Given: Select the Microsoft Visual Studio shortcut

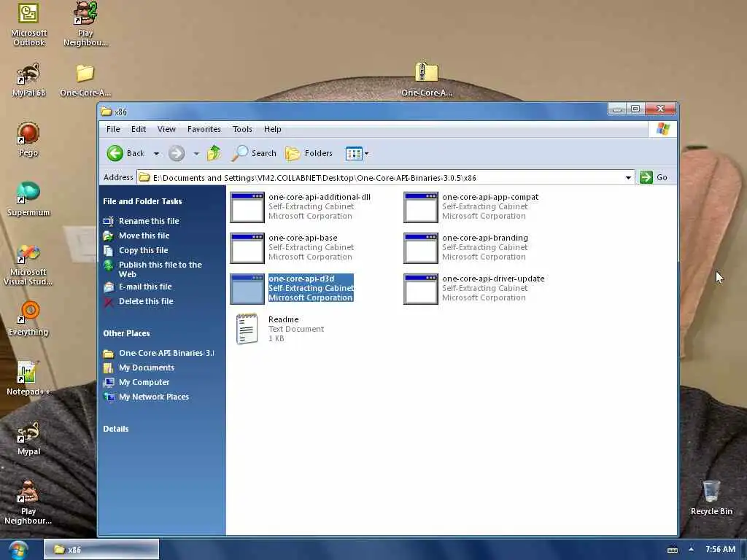Looking at the screenshot, I should tap(28, 264).
